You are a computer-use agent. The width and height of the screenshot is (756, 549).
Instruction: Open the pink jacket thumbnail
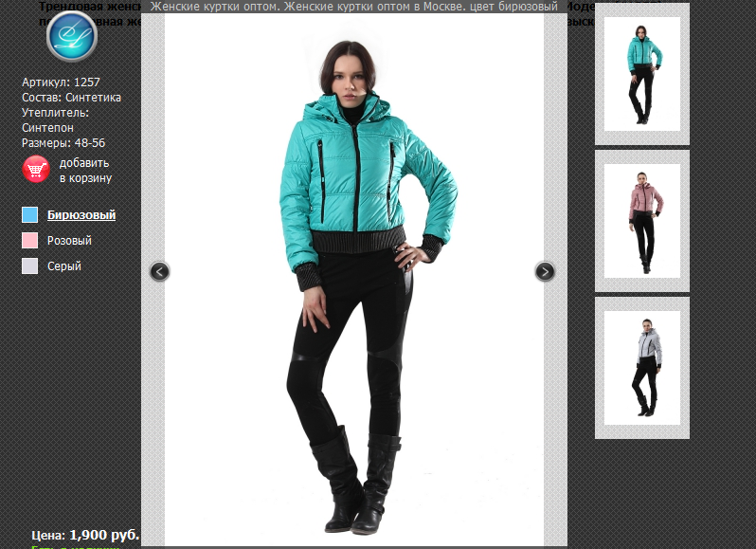click(642, 221)
